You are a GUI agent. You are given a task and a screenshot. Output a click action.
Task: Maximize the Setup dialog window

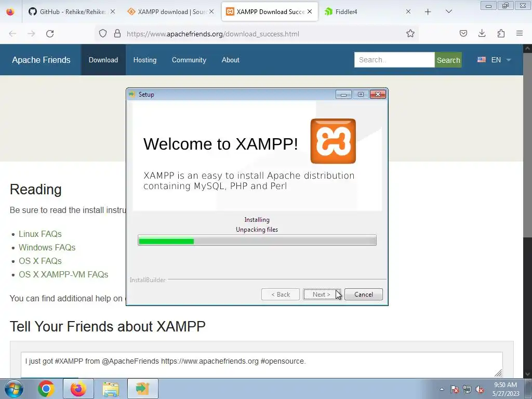(x=361, y=95)
